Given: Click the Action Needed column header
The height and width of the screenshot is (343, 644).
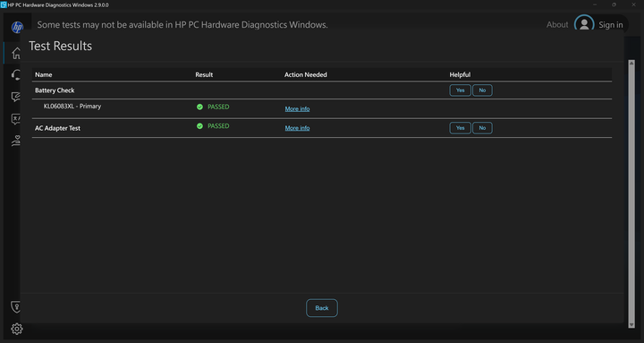Looking at the screenshot, I should point(306,74).
